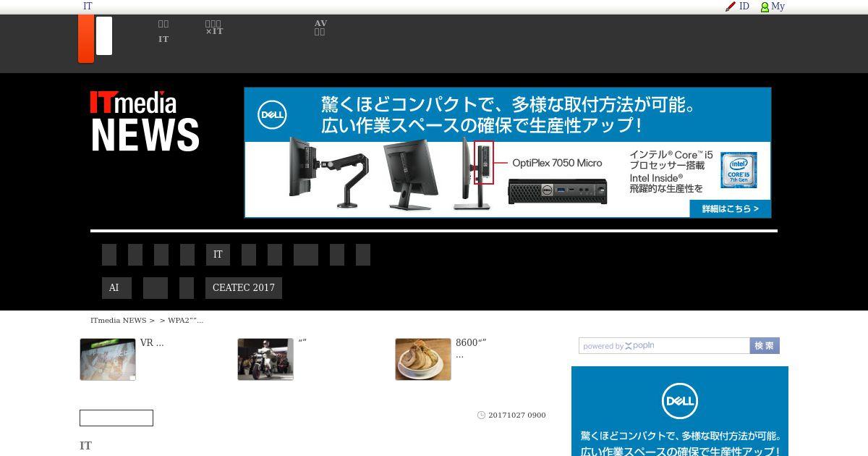The height and width of the screenshot is (456, 868).
Task: Open the ramen bowl article thumbnail
Action: [x=423, y=359]
